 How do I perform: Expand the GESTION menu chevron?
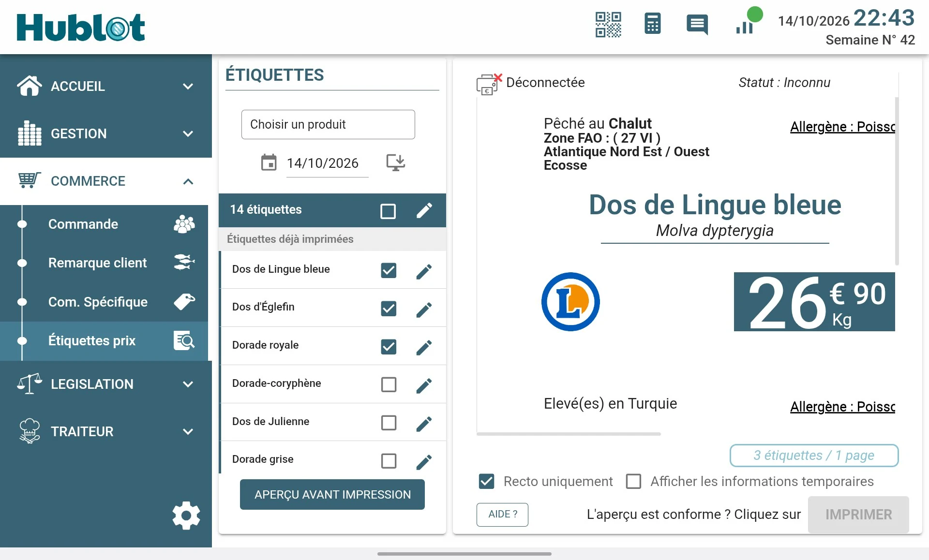coord(188,134)
